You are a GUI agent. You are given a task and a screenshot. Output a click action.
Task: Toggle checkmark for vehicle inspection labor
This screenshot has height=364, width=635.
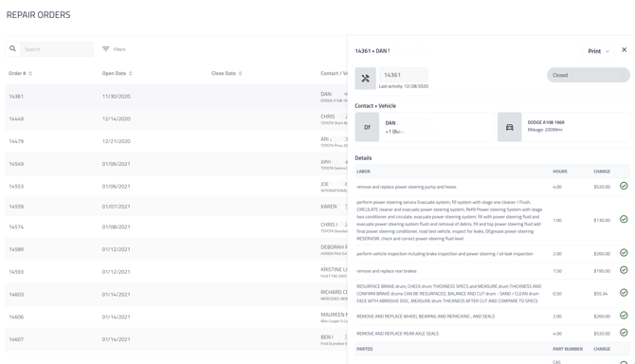point(624,253)
